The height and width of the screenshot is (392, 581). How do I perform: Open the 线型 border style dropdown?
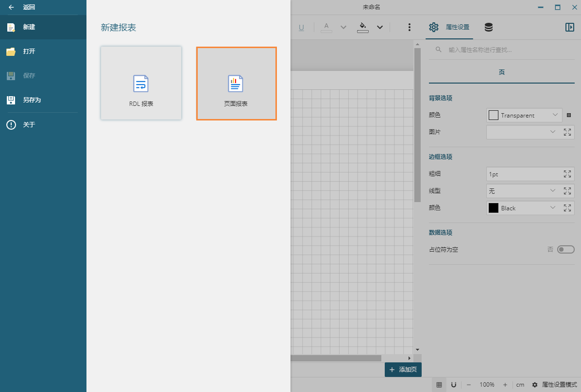click(524, 191)
